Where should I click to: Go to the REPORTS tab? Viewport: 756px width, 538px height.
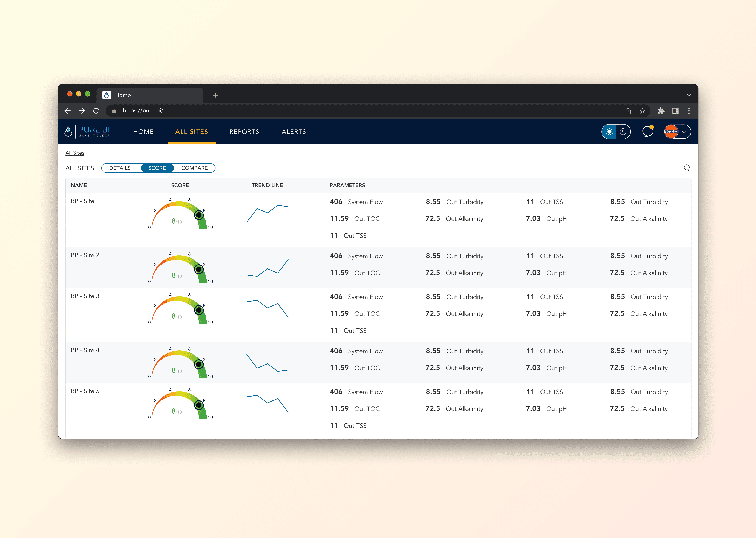(244, 131)
